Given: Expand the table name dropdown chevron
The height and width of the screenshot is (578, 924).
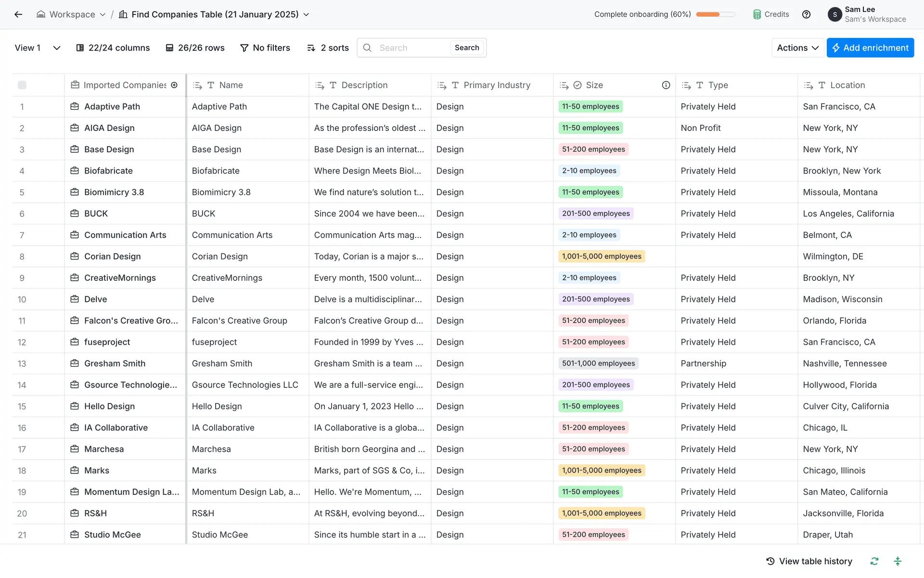Looking at the screenshot, I should [306, 14].
